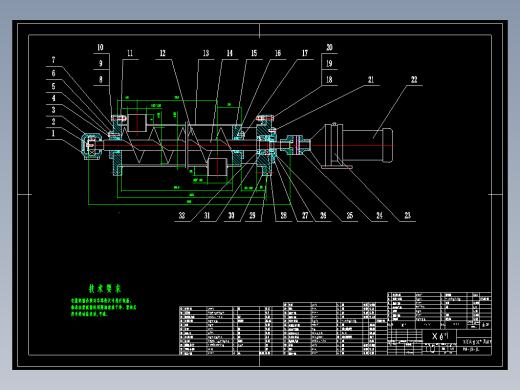Click stacked callout number 9
520x390 pixels.
(101, 63)
